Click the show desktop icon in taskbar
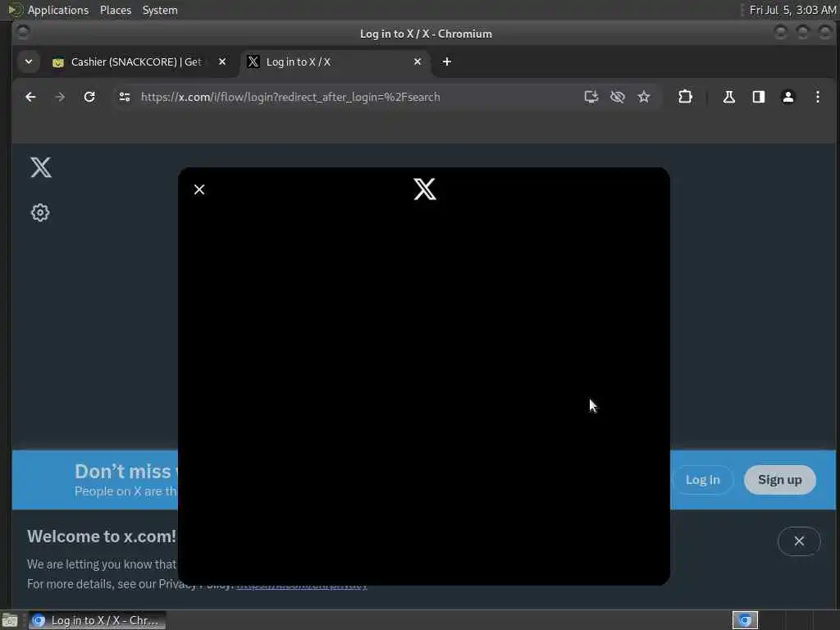Image resolution: width=840 pixels, height=630 pixels. tap(10, 620)
